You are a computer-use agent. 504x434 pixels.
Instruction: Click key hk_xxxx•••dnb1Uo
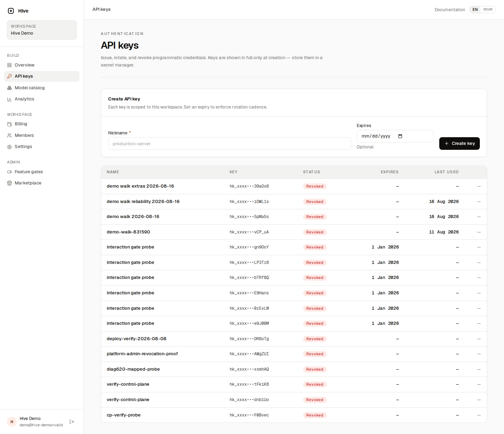coord(249,400)
